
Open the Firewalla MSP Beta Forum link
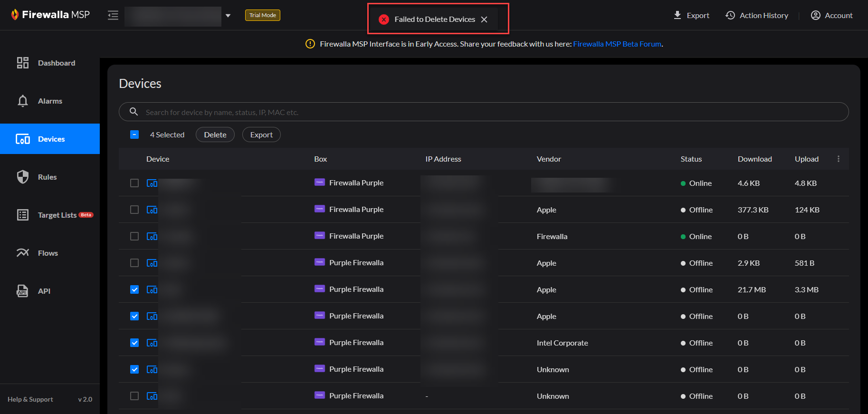click(x=617, y=44)
